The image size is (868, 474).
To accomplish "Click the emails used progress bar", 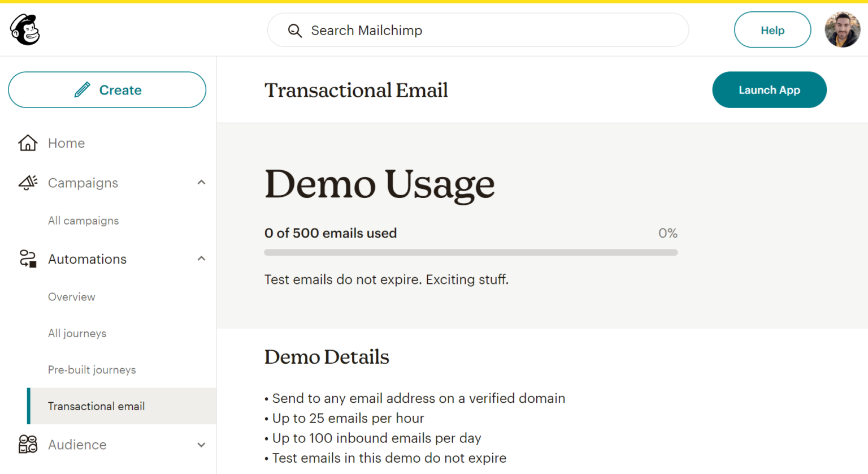I will [x=471, y=252].
